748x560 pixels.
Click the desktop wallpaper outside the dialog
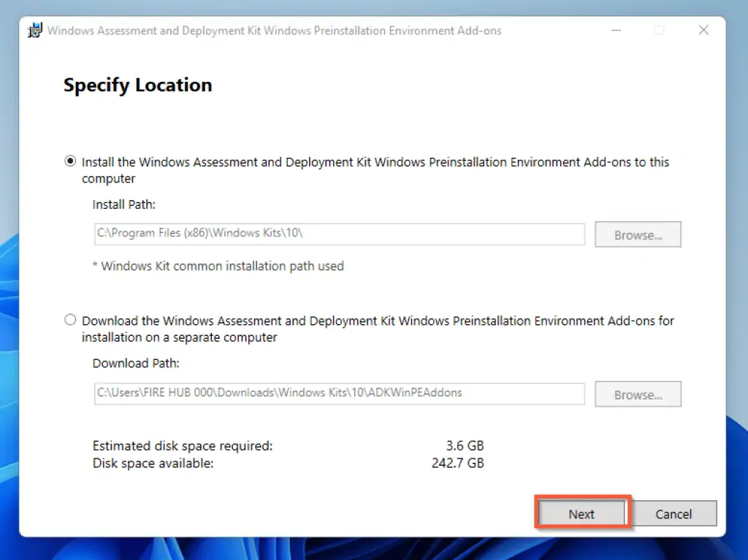click(x=736, y=292)
